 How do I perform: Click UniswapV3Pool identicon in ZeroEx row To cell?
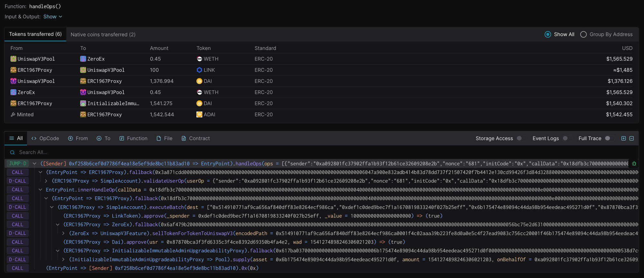(x=83, y=92)
